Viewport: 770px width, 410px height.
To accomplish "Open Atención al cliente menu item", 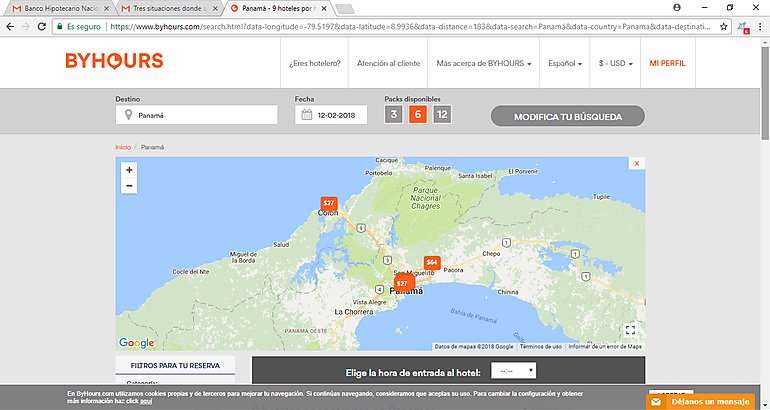I will 388,63.
